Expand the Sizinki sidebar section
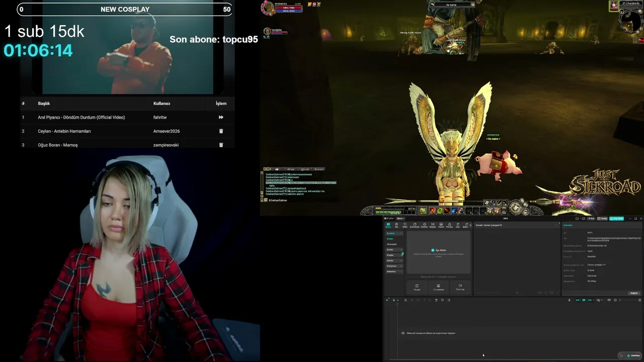This screenshot has width=644, height=362. click(x=394, y=250)
